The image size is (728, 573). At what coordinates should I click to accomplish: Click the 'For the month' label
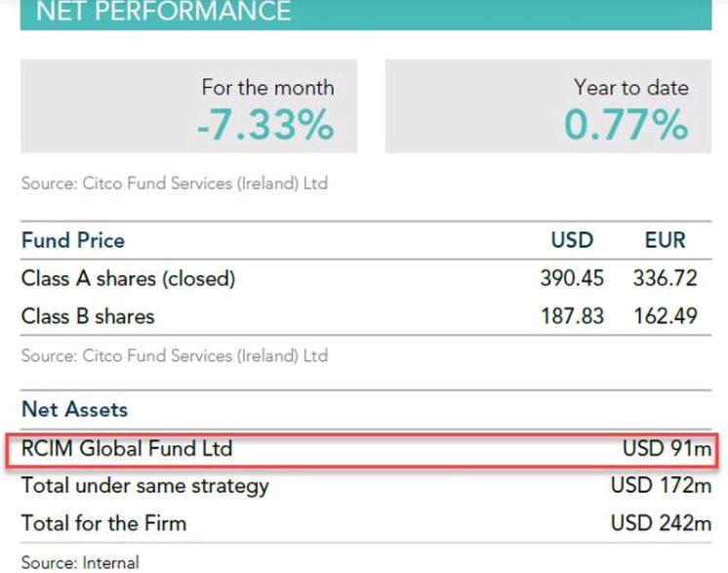[267, 87]
